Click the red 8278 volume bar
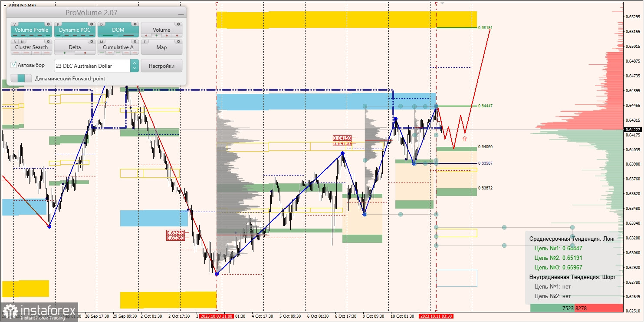Image resolution: width=644 pixels, height=322 pixels. click(x=598, y=308)
